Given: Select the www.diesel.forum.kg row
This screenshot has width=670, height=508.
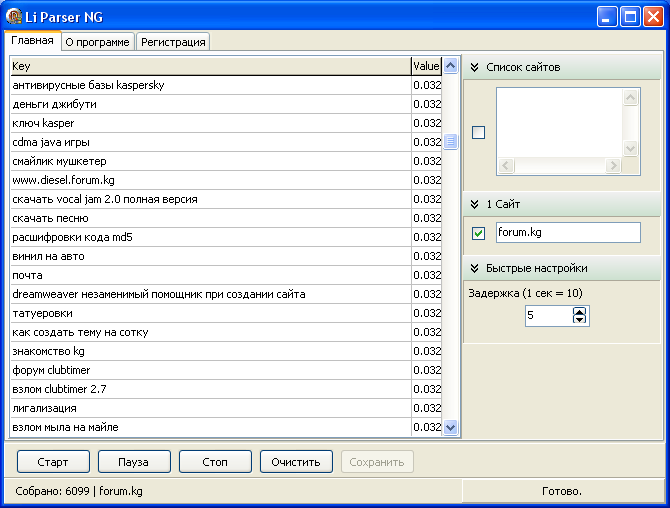Looking at the screenshot, I should [x=210, y=180].
